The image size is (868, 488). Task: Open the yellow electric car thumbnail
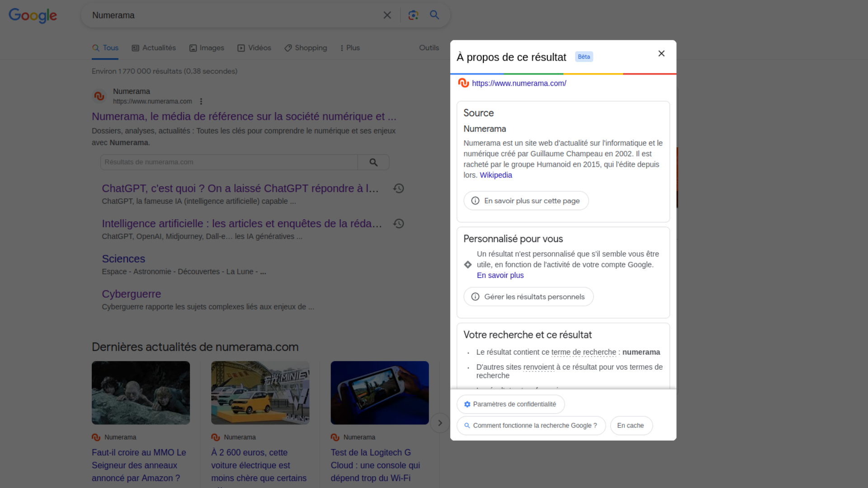[x=260, y=393]
